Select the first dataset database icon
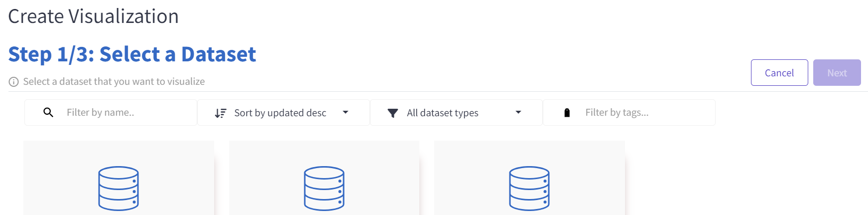Image resolution: width=868 pixels, height=215 pixels. 119,188
